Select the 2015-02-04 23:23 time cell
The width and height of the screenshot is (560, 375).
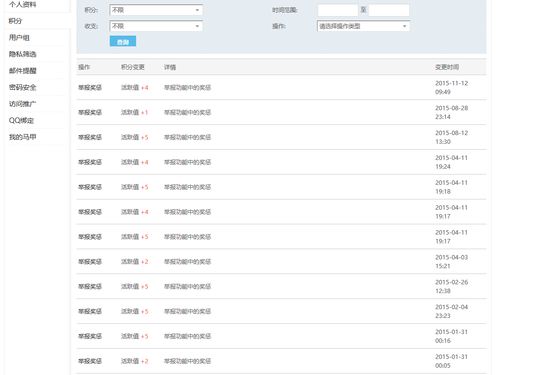451,311
